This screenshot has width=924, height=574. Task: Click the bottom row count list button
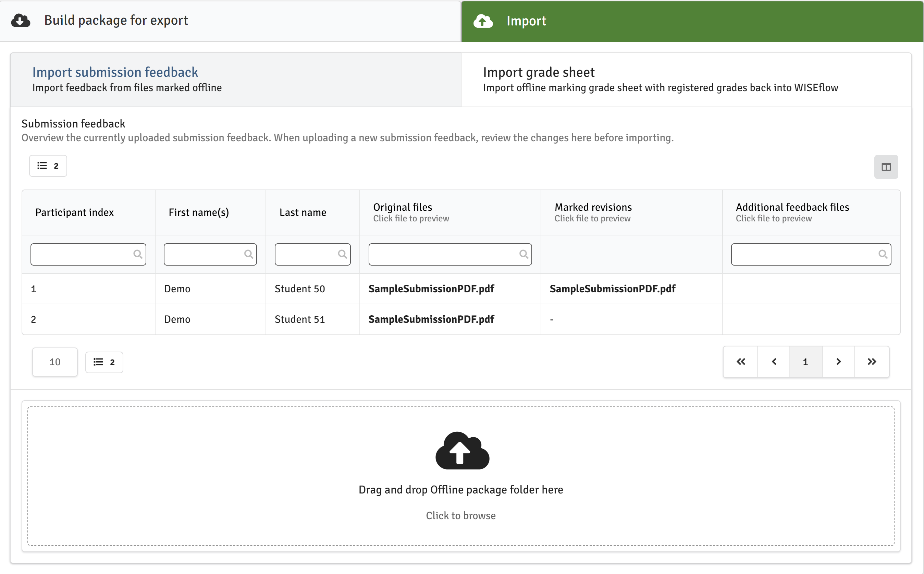(x=104, y=362)
